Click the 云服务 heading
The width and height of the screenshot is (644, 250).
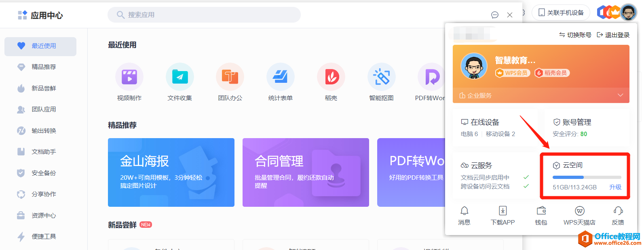(x=477, y=166)
